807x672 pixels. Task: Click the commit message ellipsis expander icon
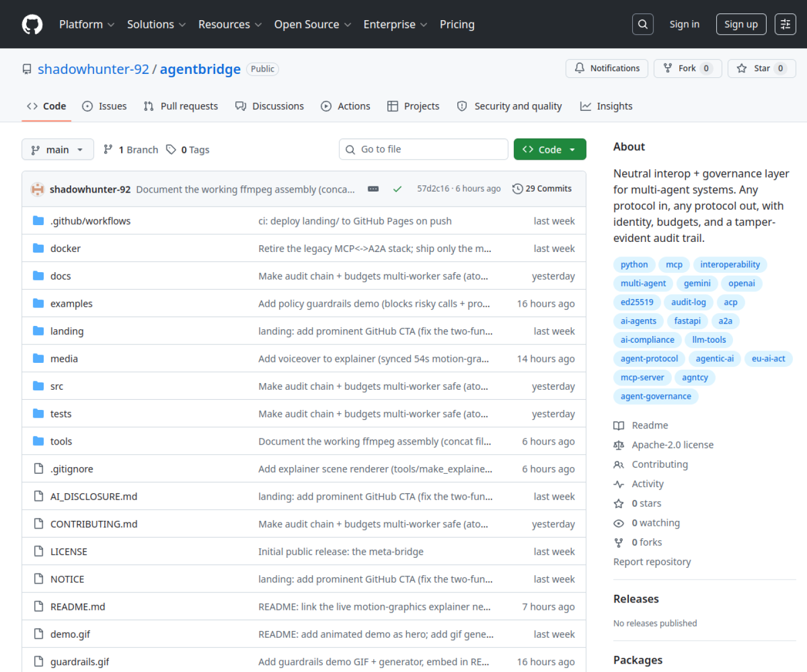coord(373,189)
